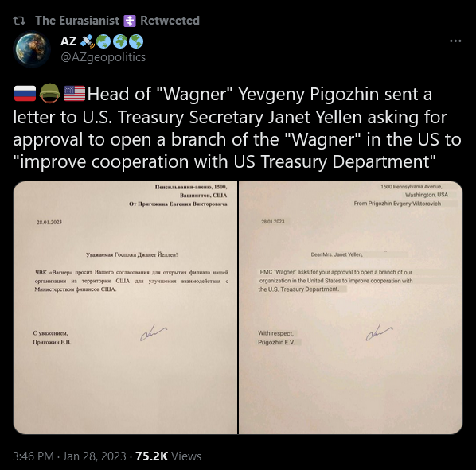Click the 75.2K Views counter
The height and width of the screenshot is (470, 476).
point(168,456)
